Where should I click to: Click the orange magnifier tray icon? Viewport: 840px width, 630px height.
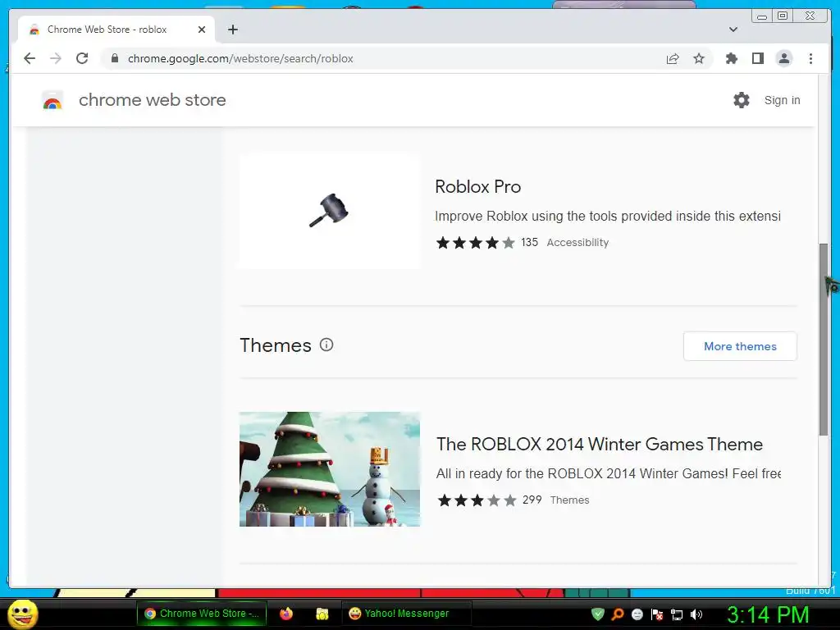click(x=618, y=614)
